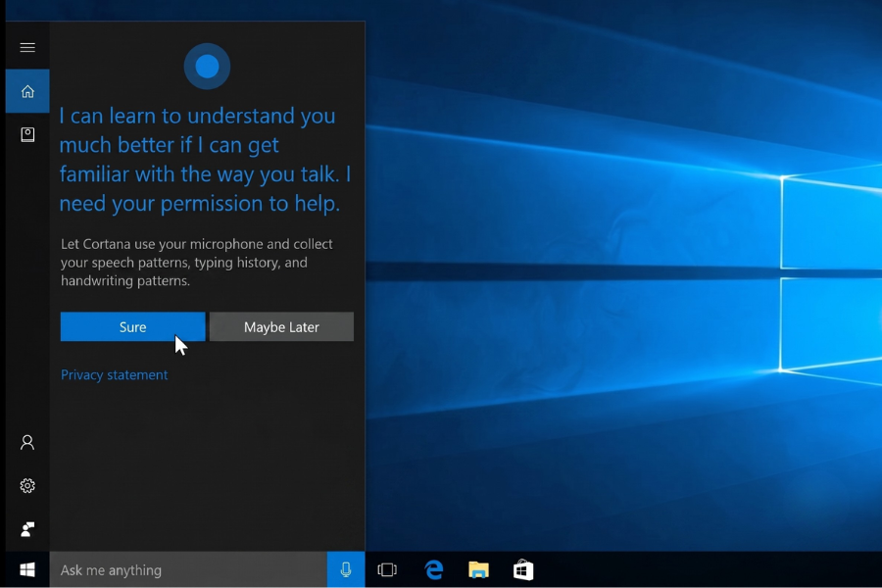This screenshot has width=882, height=588.
Task: Open the Cortana hamburger menu
Action: (27, 47)
